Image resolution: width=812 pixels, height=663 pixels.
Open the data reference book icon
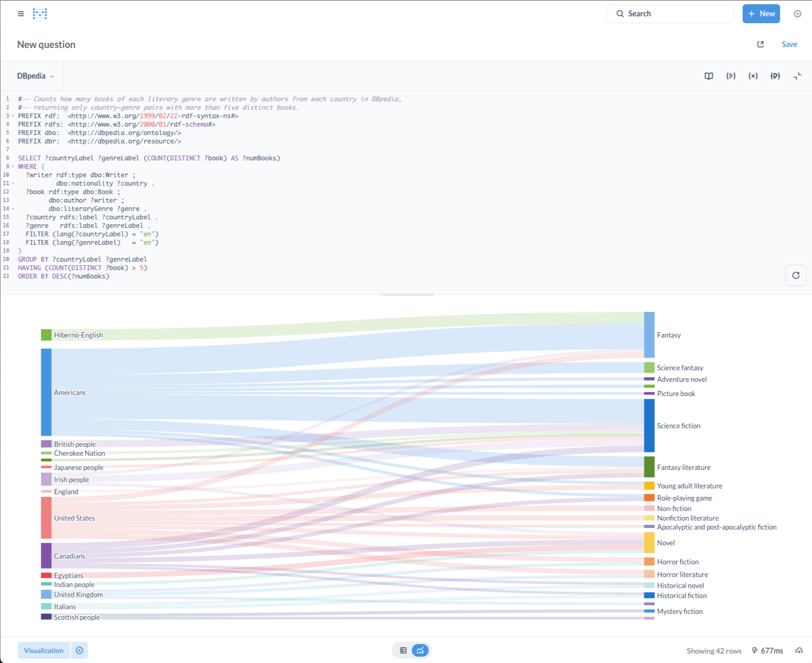click(709, 76)
